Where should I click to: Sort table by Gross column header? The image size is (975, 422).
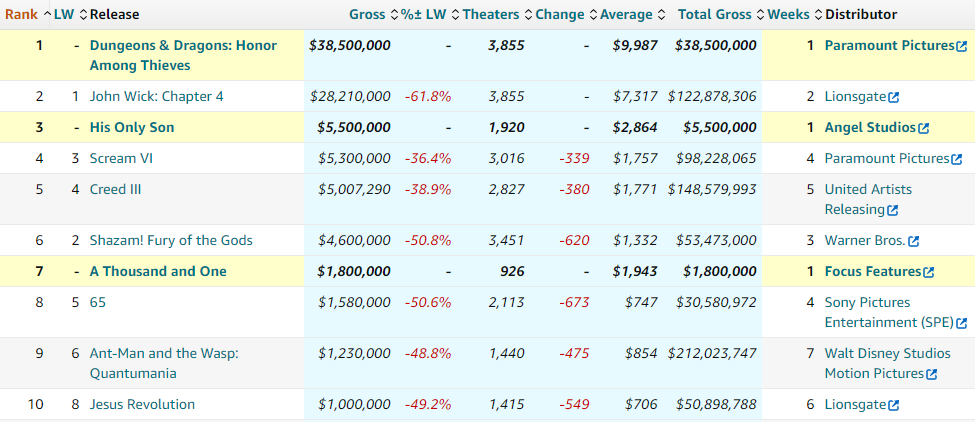(x=368, y=14)
